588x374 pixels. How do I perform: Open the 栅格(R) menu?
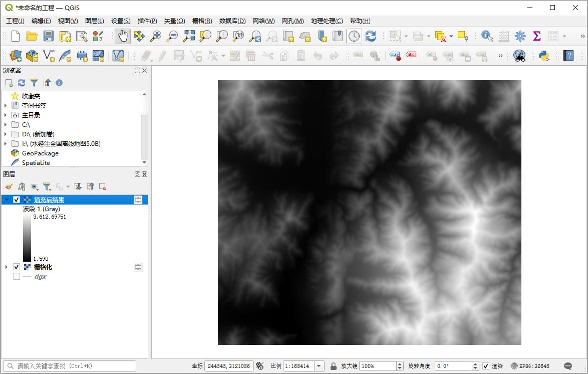(x=202, y=21)
